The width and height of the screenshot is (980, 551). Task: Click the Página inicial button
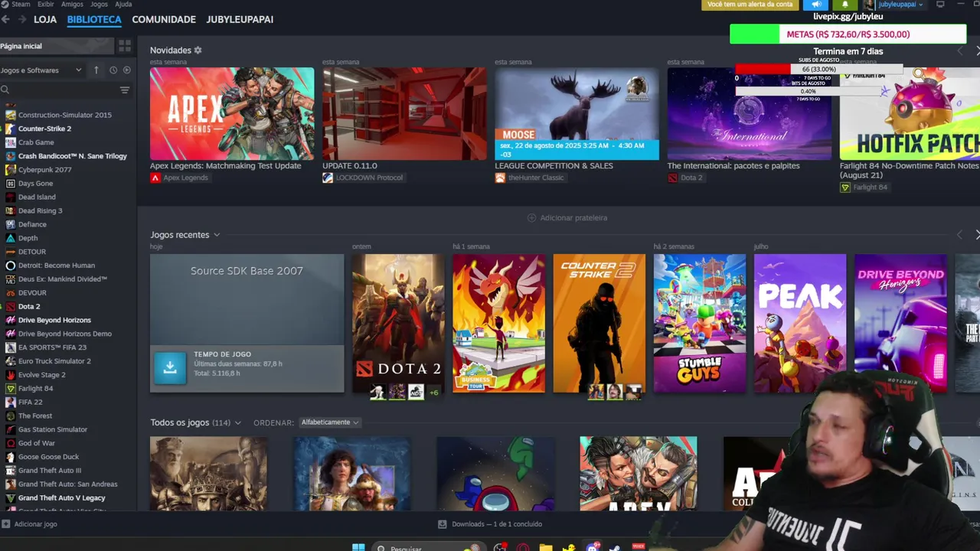click(x=55, y=46)
